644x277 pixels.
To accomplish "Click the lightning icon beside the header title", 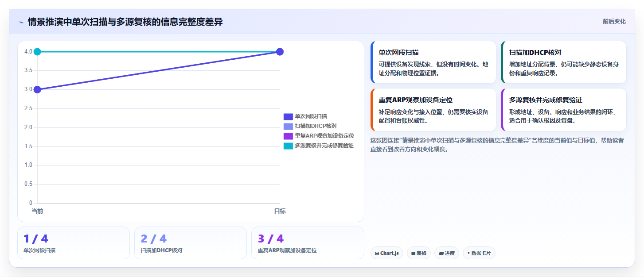I will (21, 22).
